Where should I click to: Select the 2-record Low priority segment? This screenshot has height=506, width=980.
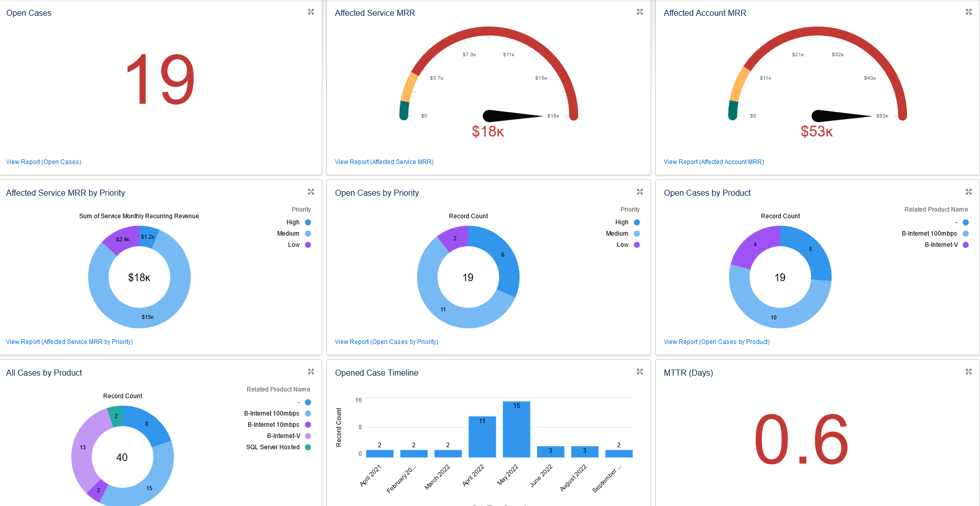click(455, 238)
